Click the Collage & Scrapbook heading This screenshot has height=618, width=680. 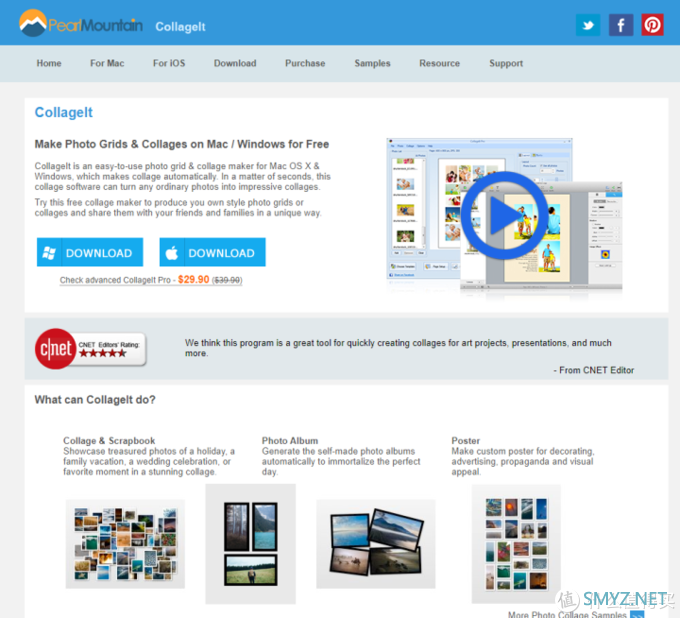click(109, 441)
